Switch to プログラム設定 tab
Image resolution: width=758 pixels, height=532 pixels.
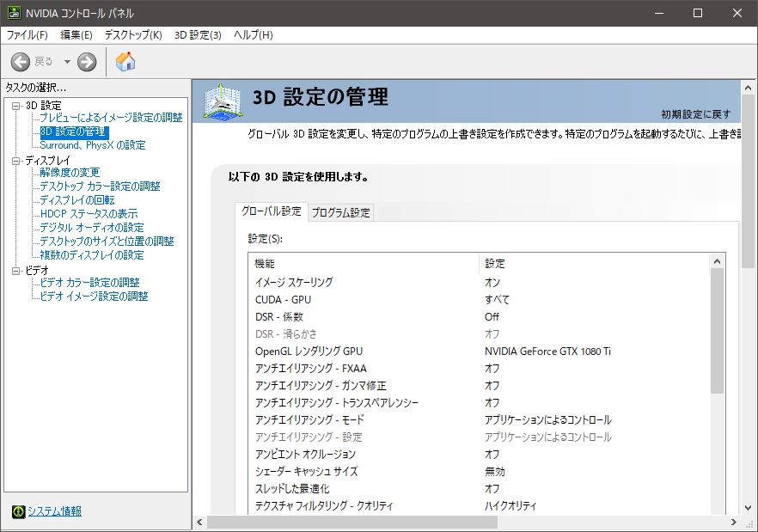click(340, 212)
